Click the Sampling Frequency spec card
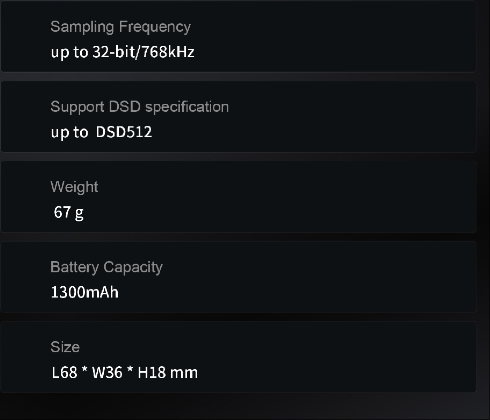Screen dimensions: 490x420 tap(238, 37)
